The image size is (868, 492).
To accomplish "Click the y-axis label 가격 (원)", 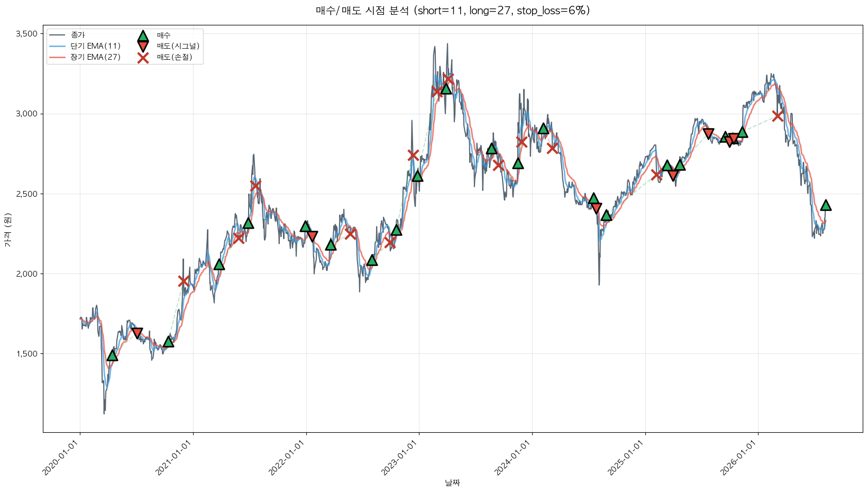I will click(7, 230).
